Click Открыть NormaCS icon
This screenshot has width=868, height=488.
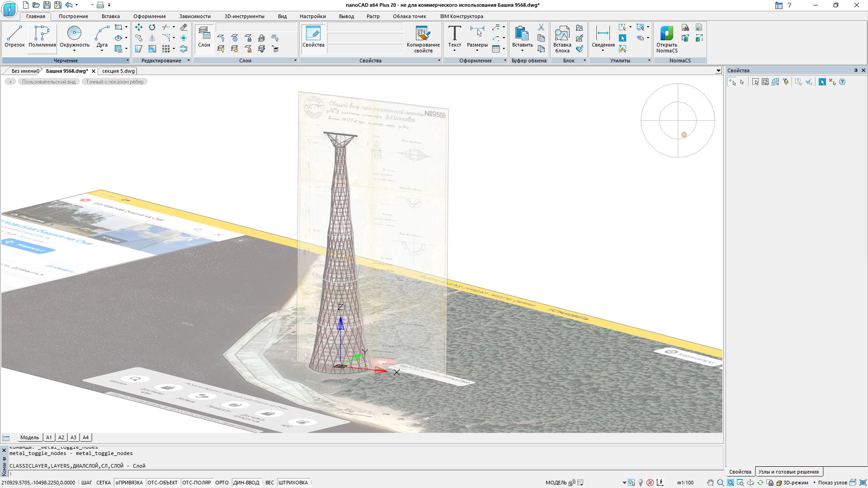666,34
